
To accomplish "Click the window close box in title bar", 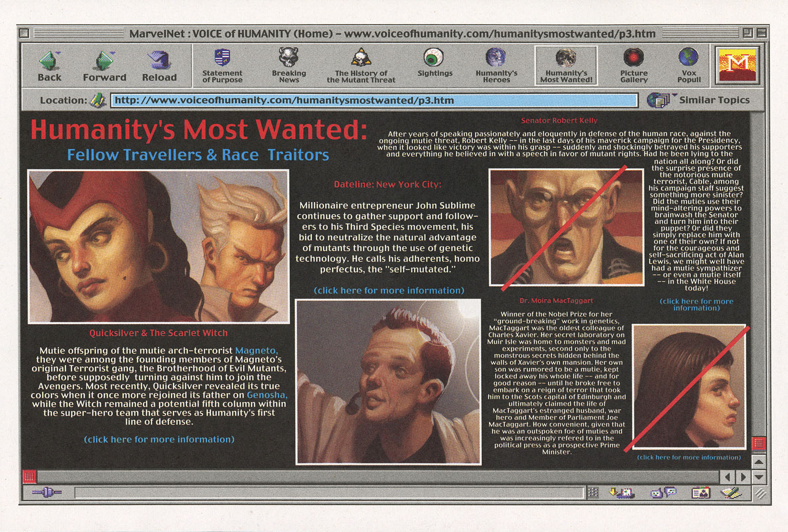I will pos(24,33).
